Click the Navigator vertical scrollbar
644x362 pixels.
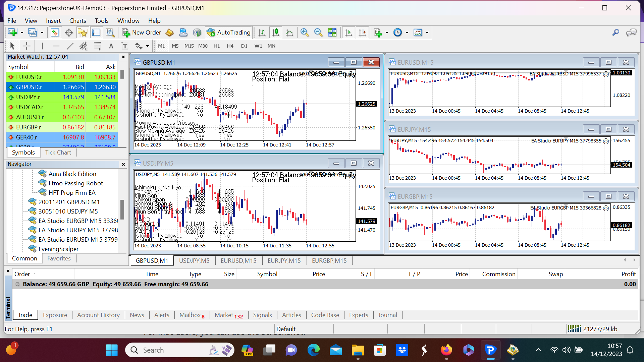pos(122,209)
